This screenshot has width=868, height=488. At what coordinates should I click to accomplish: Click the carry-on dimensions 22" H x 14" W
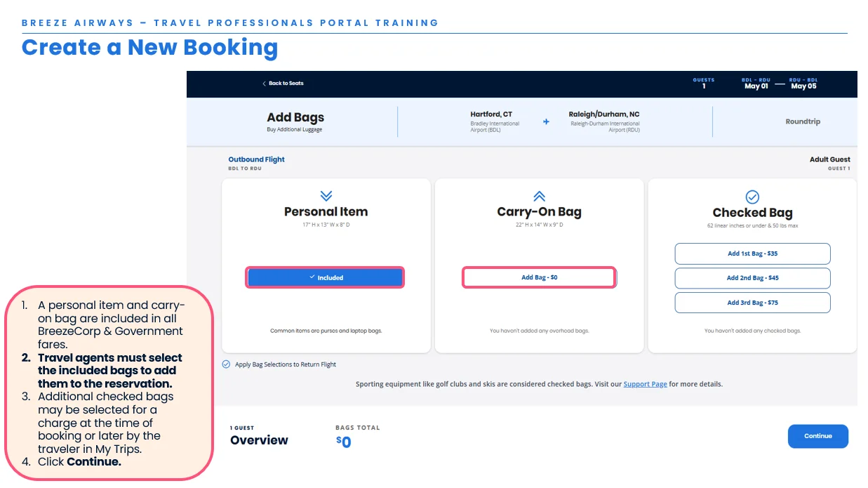pos(539,225)
